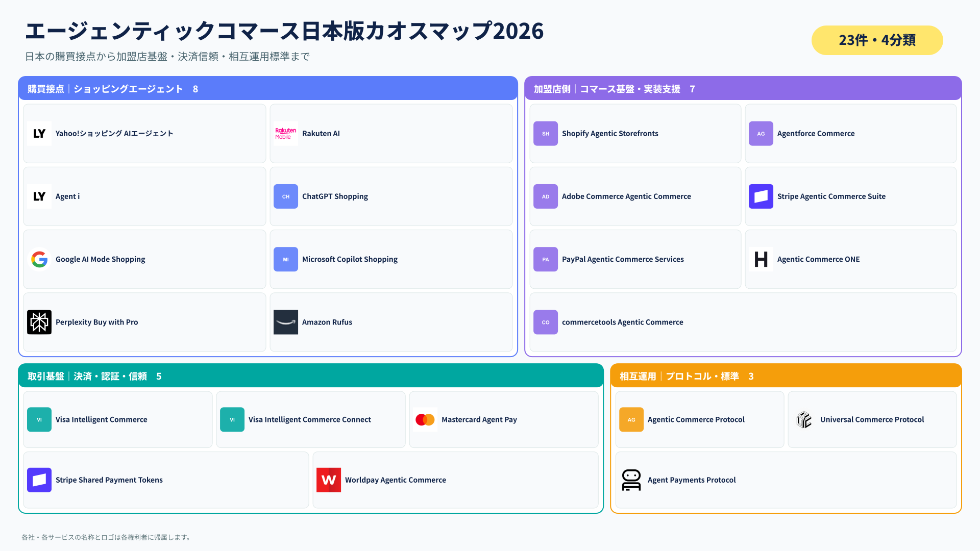Click the Adobe Commerce Agentic Commerce label
The height and width of the screenshot is (551, 980).
point(626,196)
